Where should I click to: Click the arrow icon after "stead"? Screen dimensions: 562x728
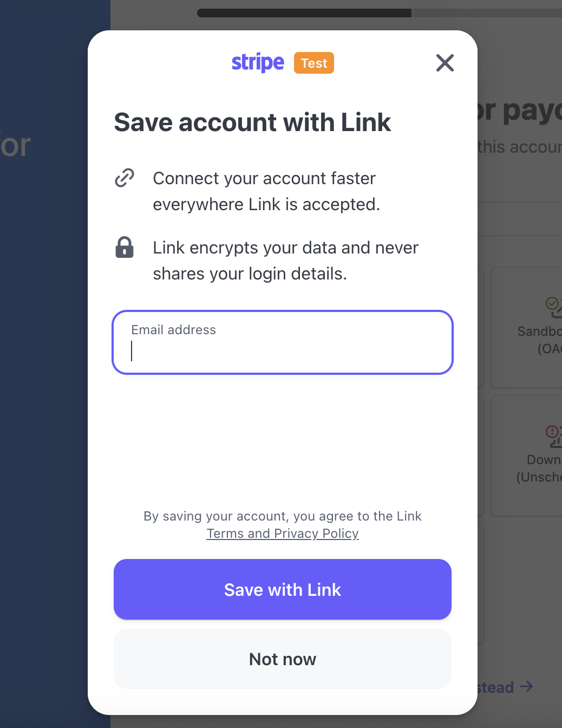tap(526, 687)
